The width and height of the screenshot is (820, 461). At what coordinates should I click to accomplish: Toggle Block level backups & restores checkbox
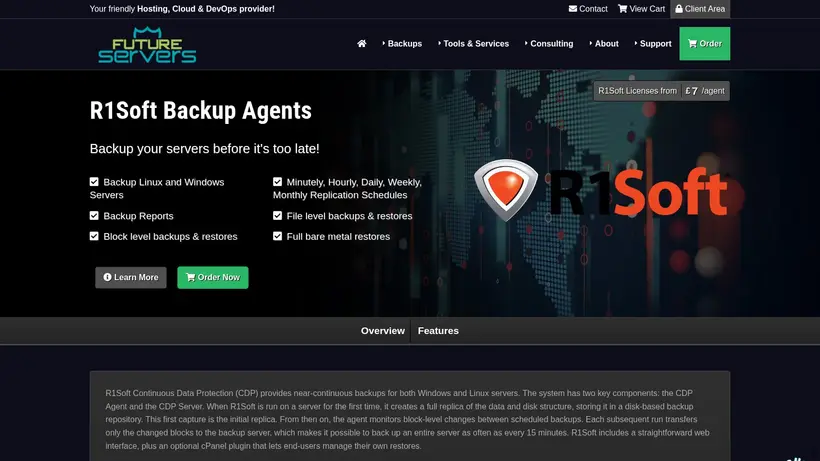[94, 236]
